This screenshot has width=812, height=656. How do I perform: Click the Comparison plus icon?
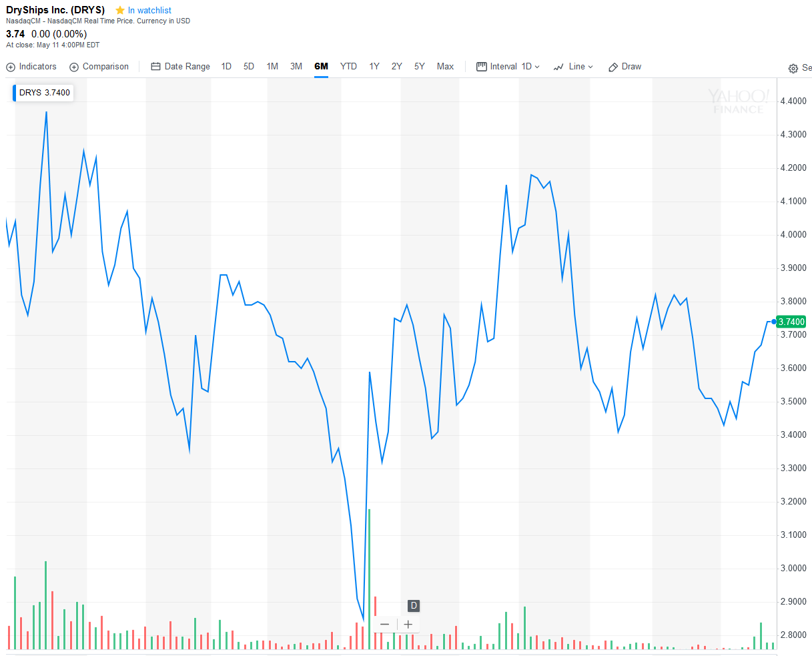point(74,67)
